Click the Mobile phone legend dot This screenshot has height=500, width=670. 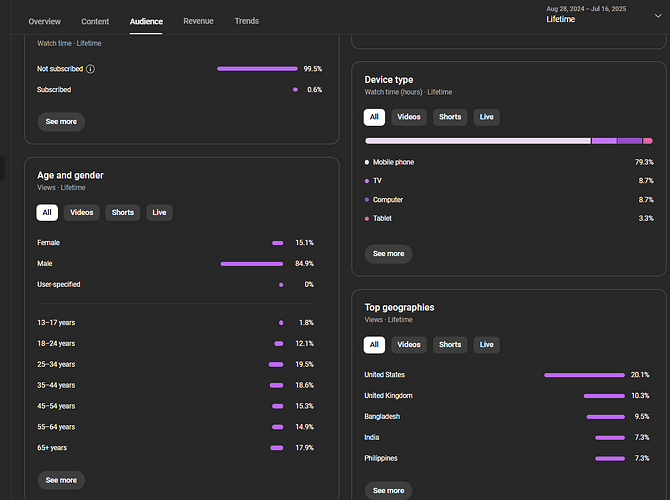point(367,162)
